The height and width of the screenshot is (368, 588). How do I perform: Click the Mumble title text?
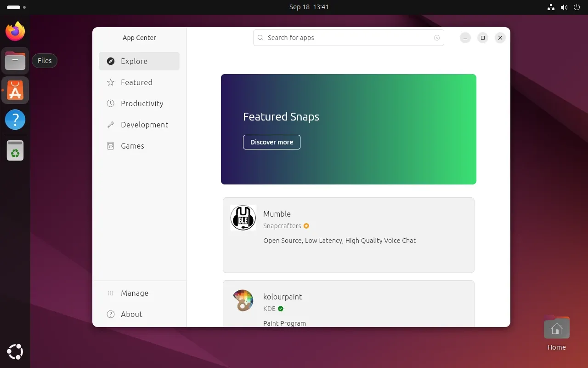[x=277, y=214]
